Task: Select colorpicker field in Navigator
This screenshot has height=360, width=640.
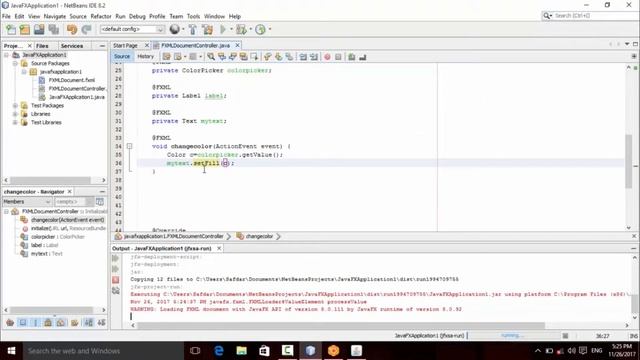Action: (58, 237)
